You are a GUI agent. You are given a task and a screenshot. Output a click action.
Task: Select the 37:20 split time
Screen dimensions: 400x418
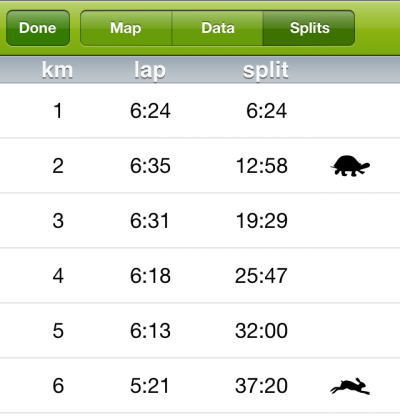pyautogui.click(x=261, y=386)
